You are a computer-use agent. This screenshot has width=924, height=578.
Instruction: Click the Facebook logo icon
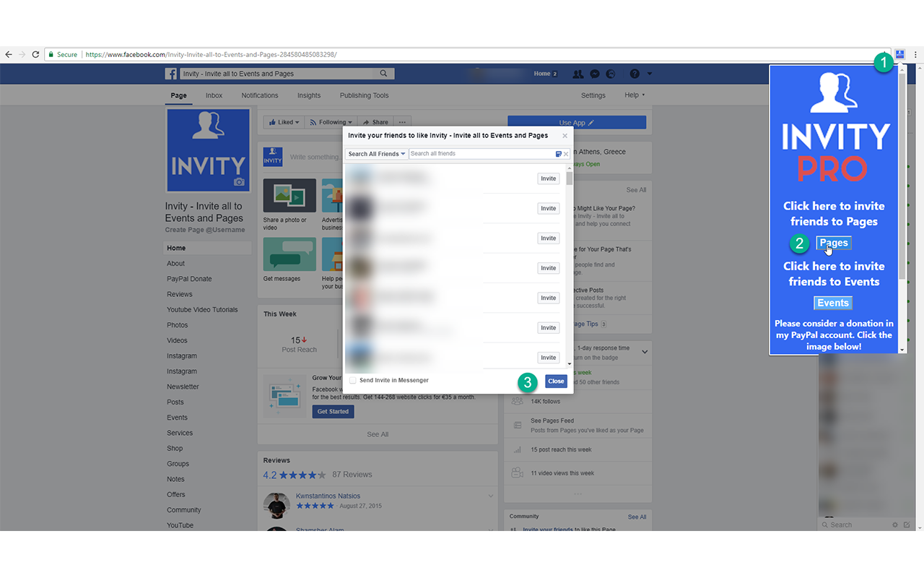click(x=171, y=74)
